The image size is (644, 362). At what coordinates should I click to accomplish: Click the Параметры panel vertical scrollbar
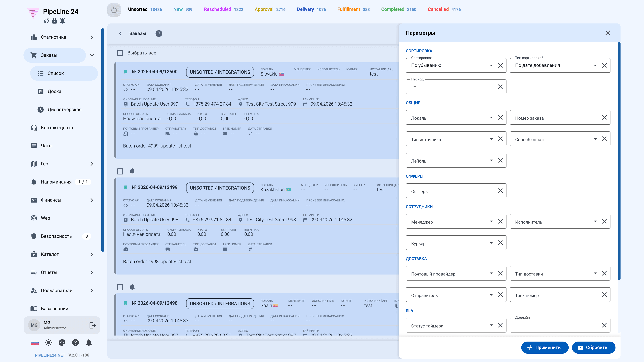619,161
